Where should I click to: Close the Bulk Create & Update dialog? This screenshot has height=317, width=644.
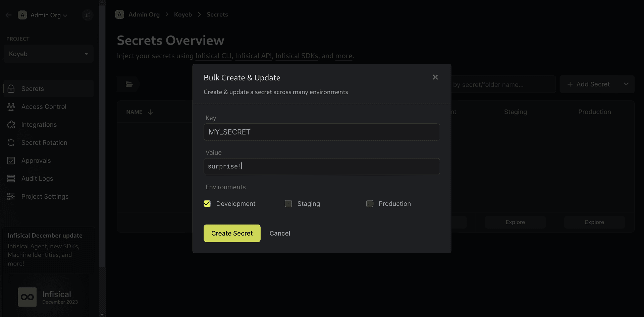[x=435, y=77]
